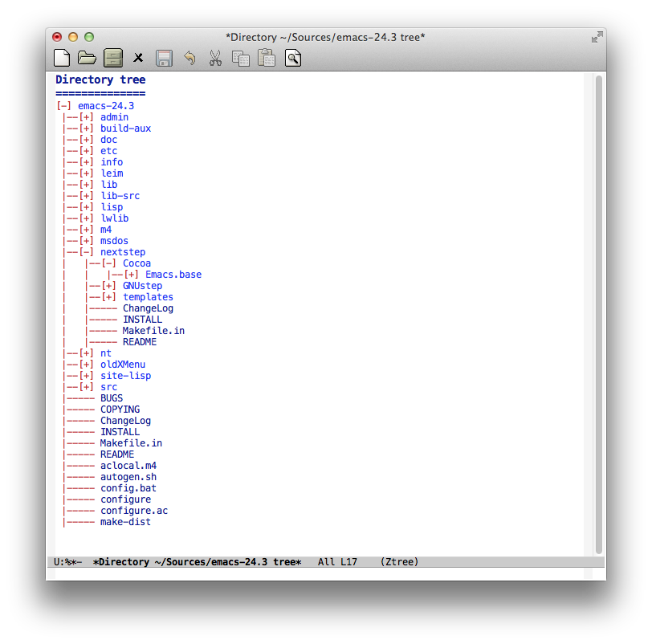
Task: Save the buffer with the floppy icon
Action: coord(164,58)
